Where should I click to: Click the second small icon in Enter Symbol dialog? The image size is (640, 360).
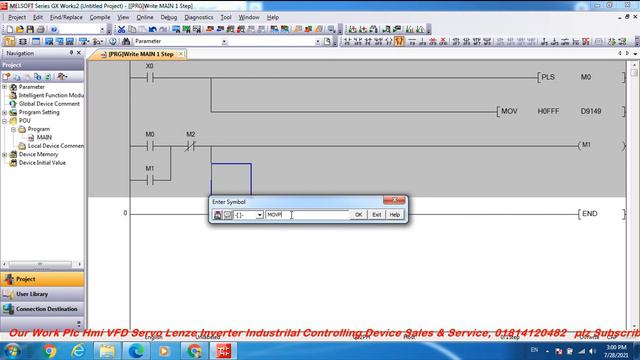pos(227,215)
